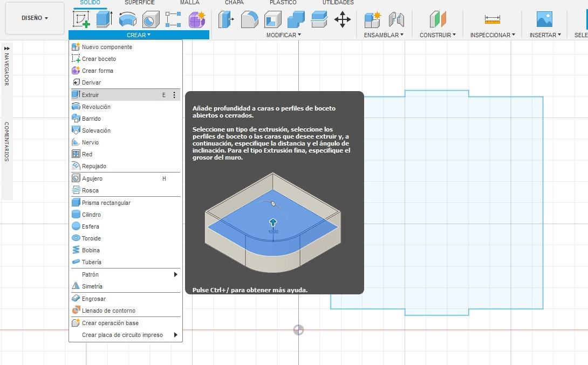Collapse the CREAR dropdown menu
588x365 pixels.
tap(139, 35)
